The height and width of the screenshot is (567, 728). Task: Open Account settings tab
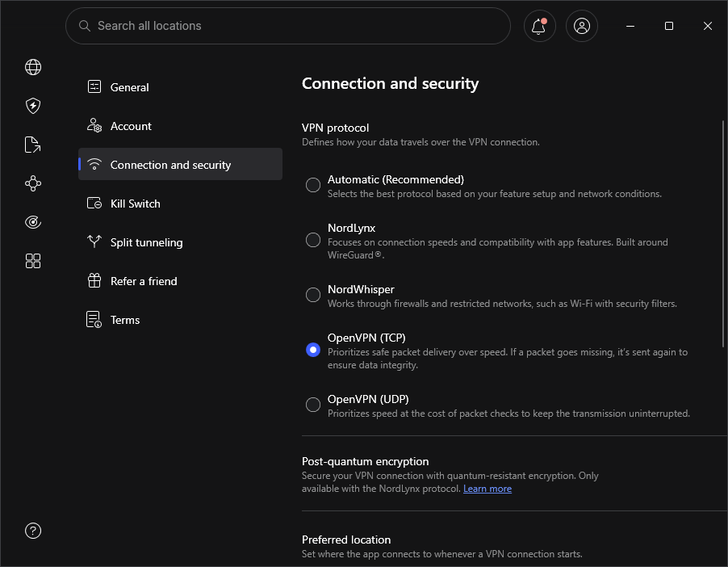click(x=180, y=126)
